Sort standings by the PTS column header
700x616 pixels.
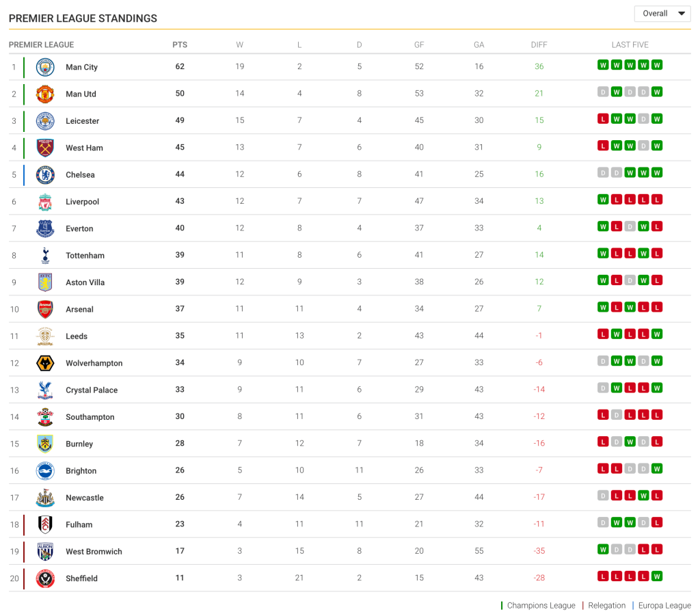[x=180, y=45]
